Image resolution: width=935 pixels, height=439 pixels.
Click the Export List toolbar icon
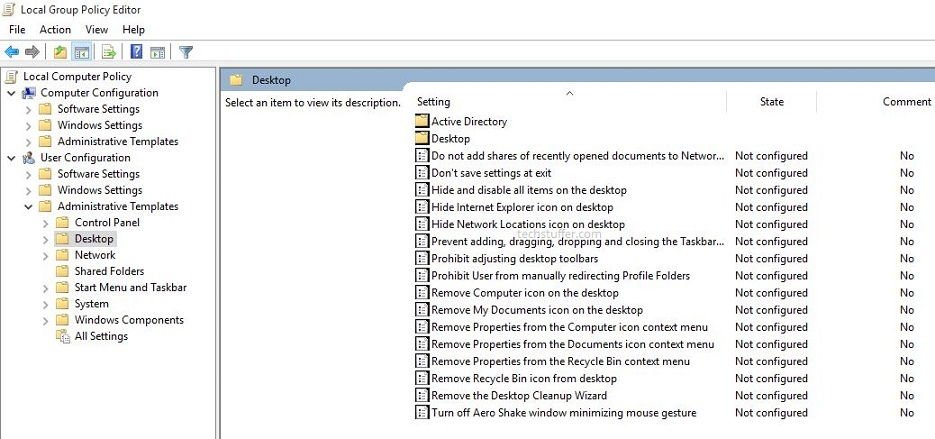pos(109,52)
